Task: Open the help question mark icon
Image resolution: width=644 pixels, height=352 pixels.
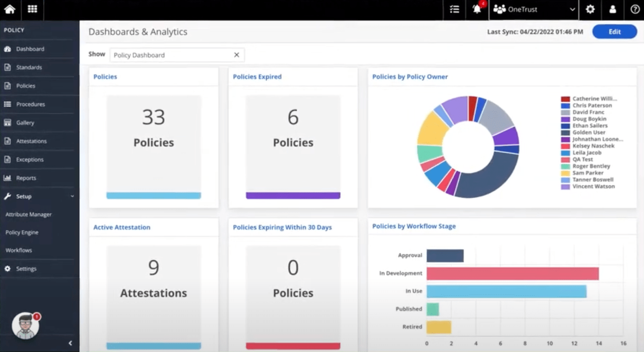Action: click(635, 9)
